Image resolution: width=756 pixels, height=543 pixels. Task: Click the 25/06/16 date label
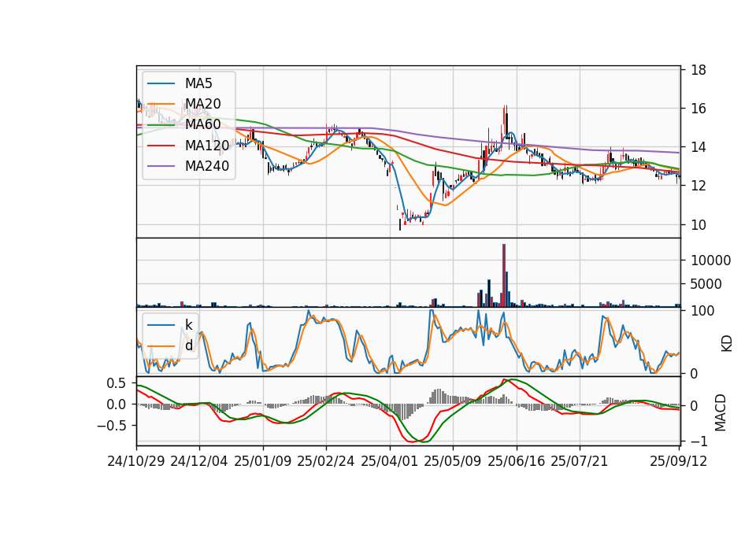[517, 461]
